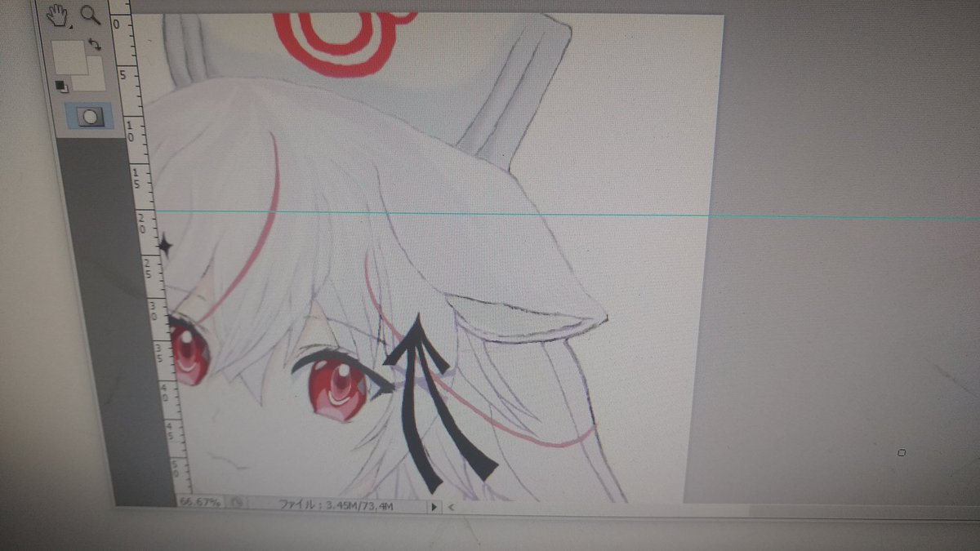Click the horizontal scrollbar left arrow
The height and width of the screenshot is (551, 980).
[x=451, y=507]
